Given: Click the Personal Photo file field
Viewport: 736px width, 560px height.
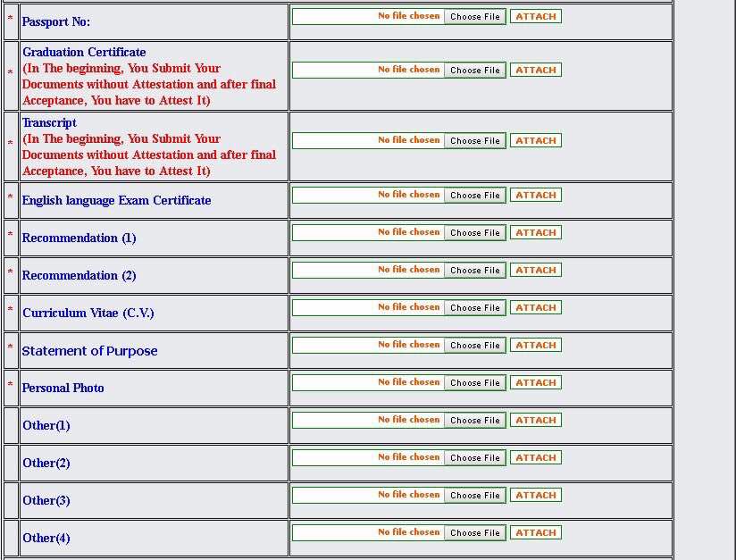Looking at the screenshot, I should [368, 382].
